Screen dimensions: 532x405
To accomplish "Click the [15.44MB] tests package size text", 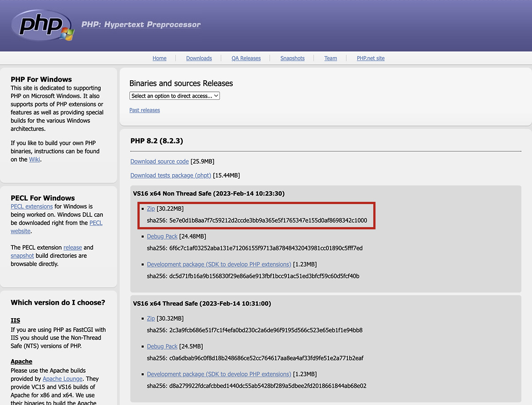I will point(226,175).
